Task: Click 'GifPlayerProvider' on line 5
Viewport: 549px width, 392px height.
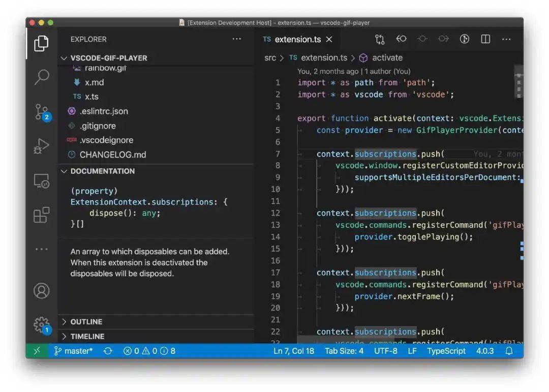Action: [x=456, y=130]
